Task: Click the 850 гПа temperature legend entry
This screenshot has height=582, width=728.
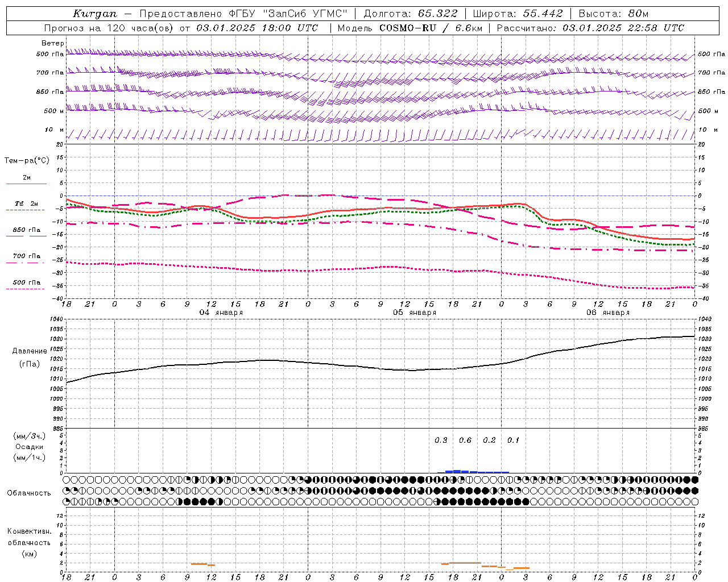Action: 27,230
